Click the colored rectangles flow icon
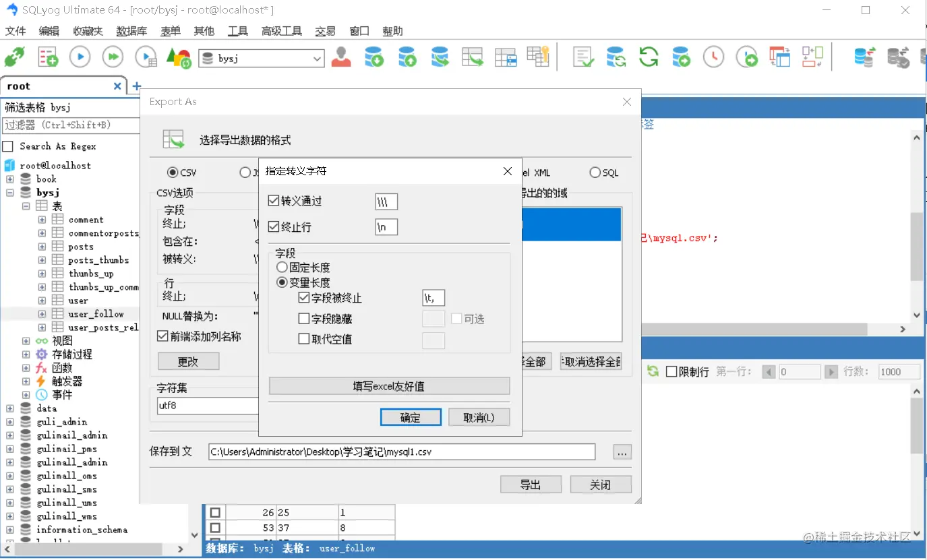 click(812, 57)
